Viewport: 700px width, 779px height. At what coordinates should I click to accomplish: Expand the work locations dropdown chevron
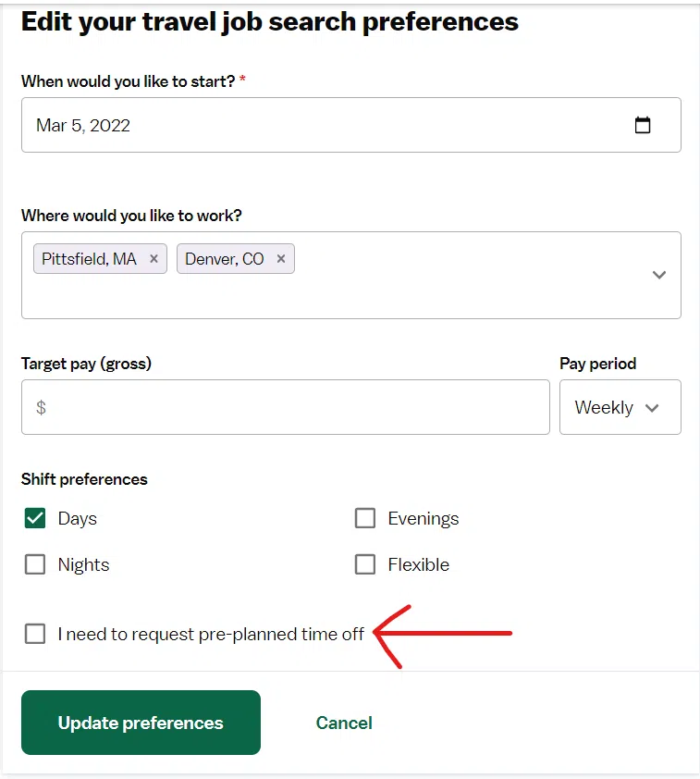click(x=658, y=275)
